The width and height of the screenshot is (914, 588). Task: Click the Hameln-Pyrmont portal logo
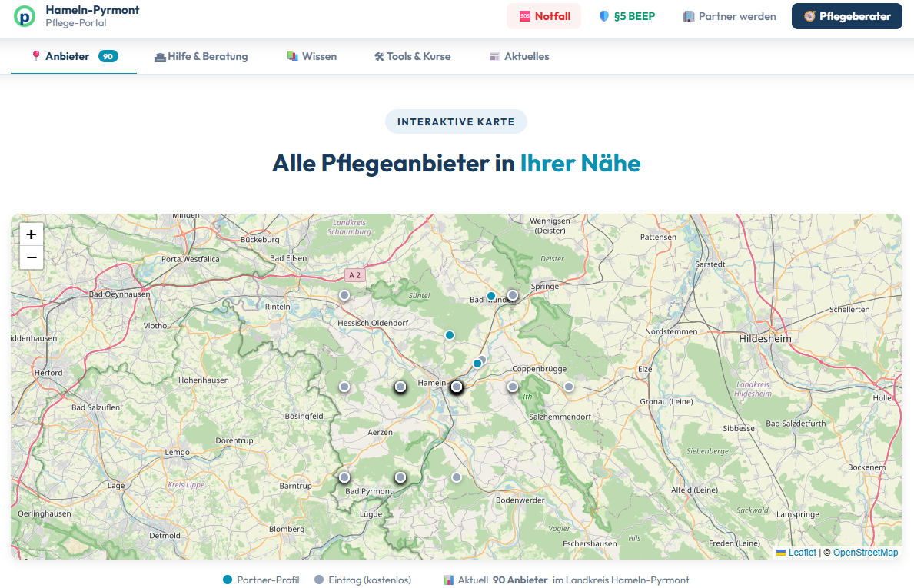[24, 16]
